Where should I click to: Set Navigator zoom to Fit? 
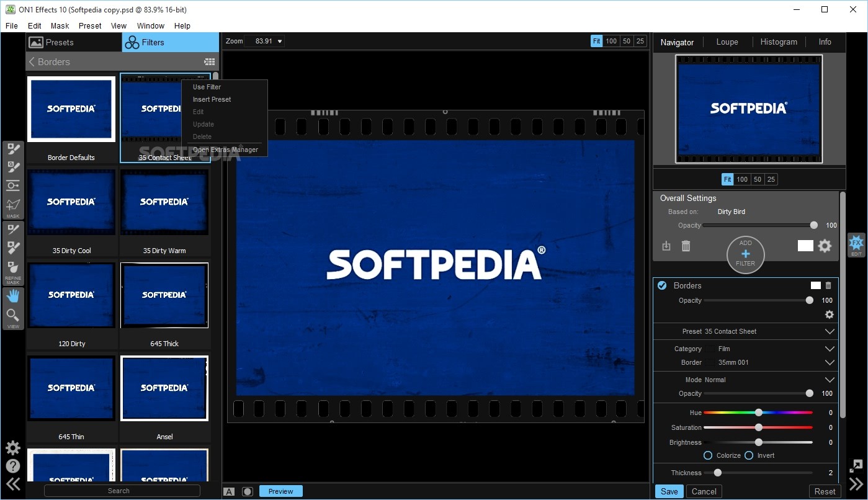[727, 179]
